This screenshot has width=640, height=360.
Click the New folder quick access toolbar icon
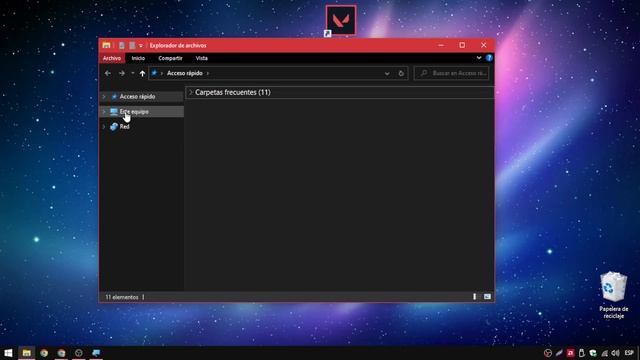pyautogui.click(x=132, y=45)
